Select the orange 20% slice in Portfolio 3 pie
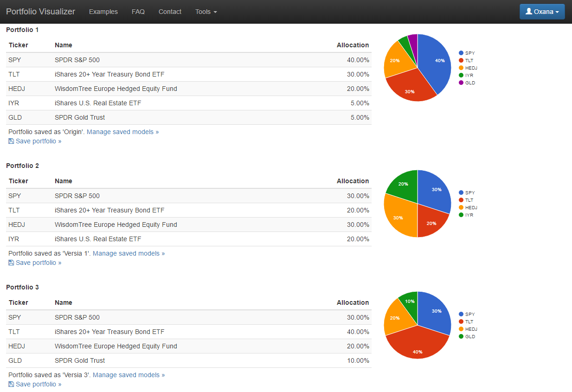The image size is (572, 392). [x=397, y=318]
